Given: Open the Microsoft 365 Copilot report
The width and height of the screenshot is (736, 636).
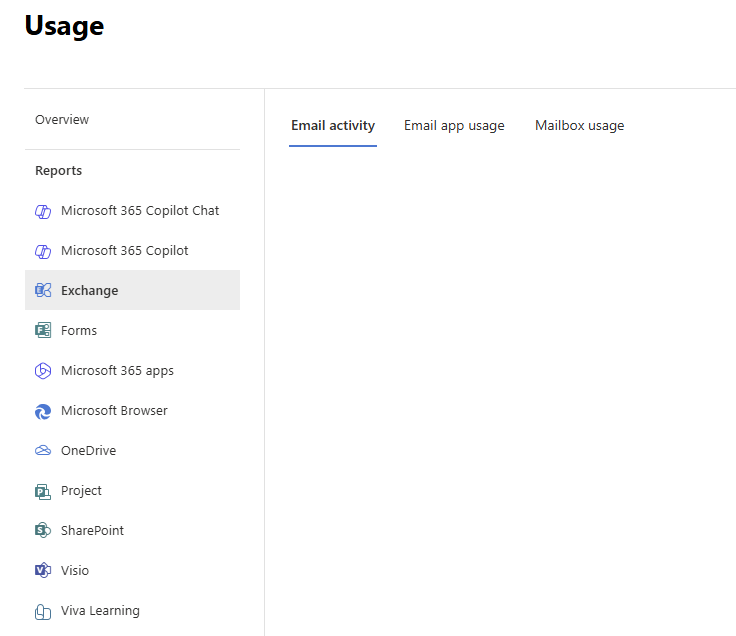Looking at the screenshot, I should 124,251.
